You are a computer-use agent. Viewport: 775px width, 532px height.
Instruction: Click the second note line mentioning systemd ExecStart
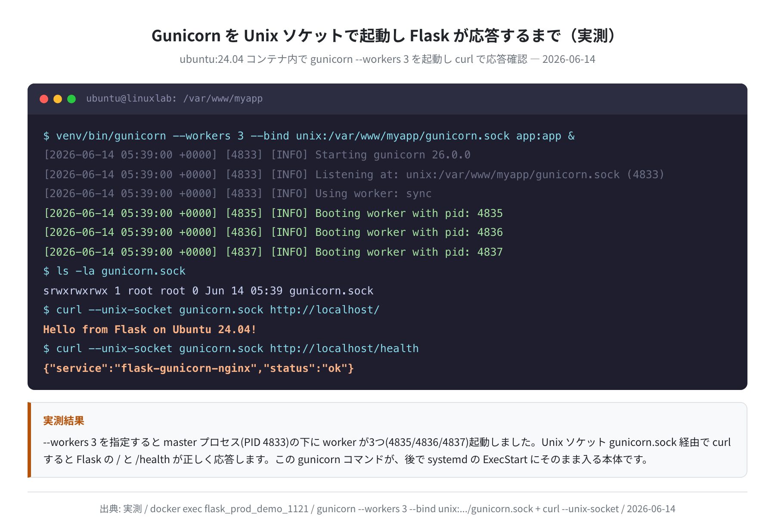346,459
